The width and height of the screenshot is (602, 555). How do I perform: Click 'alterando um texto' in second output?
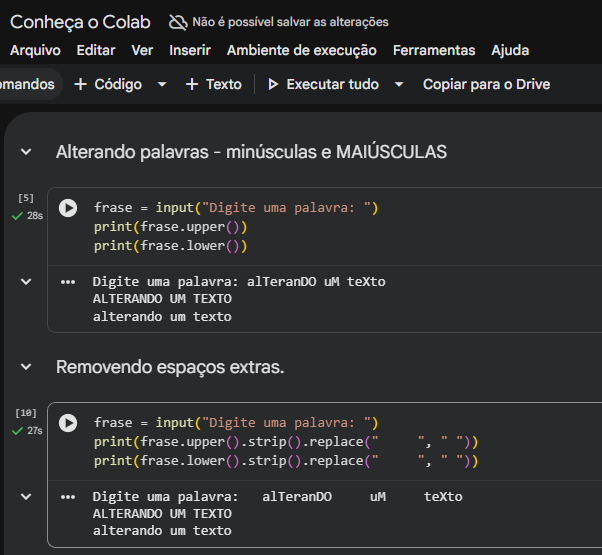click(162, 531)
